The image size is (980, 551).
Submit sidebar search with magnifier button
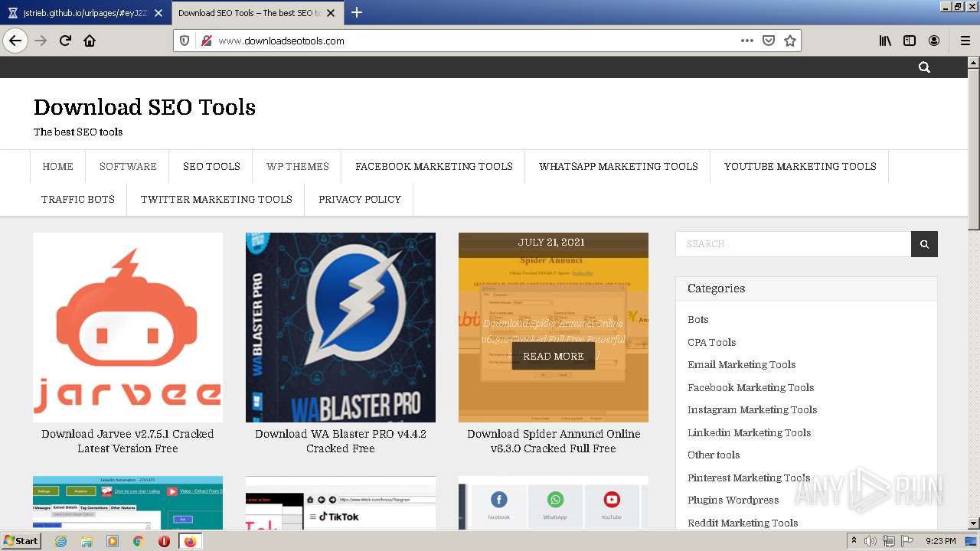(x=924, y=244)
